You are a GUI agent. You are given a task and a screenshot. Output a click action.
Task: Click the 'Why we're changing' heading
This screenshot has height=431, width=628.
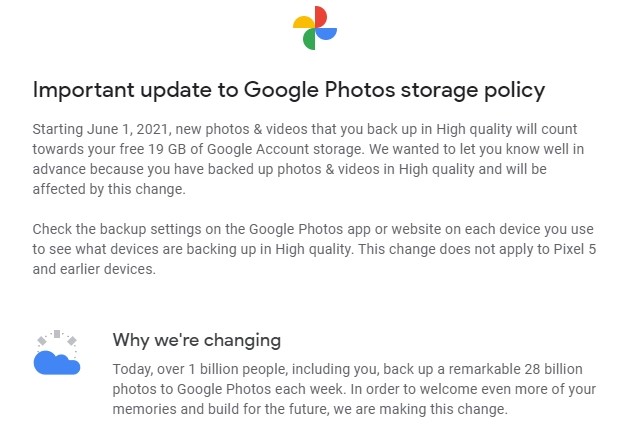(x=196, y=339)
